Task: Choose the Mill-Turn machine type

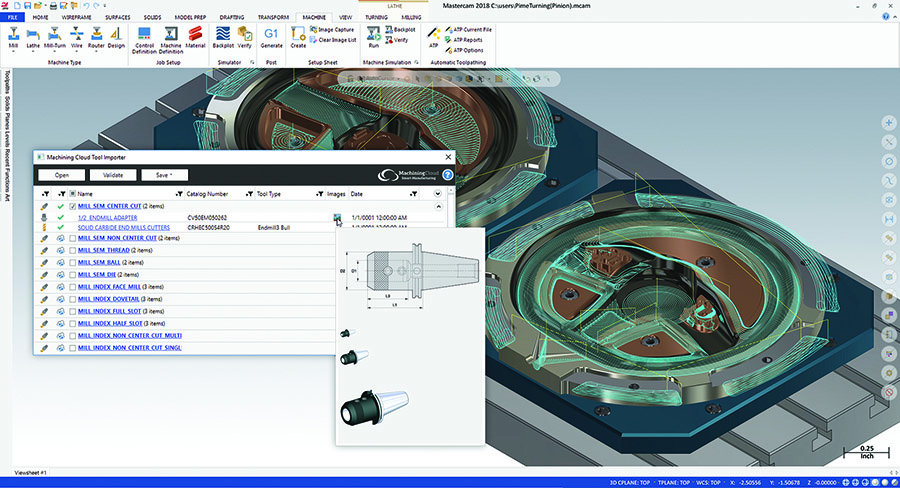Action: click(55, 38)
